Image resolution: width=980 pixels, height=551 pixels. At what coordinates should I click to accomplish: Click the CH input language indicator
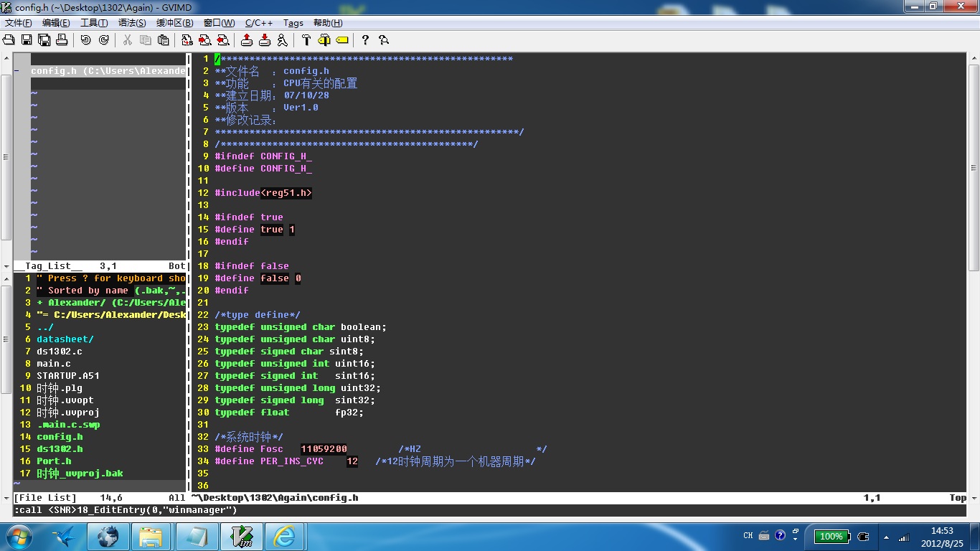click(x=748, y=536)
